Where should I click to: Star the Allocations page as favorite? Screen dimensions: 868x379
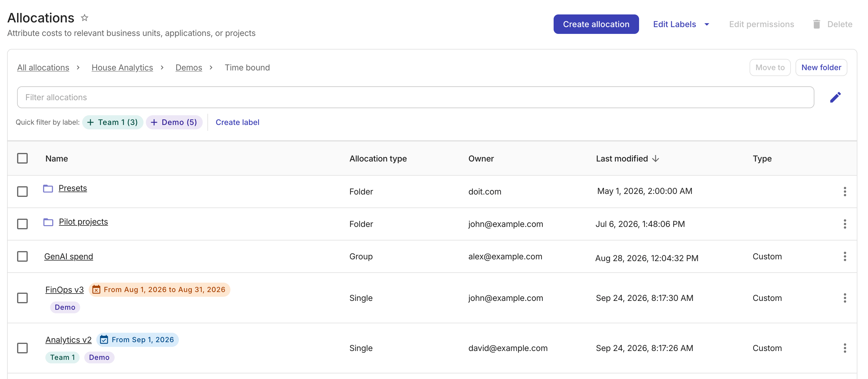85,17
